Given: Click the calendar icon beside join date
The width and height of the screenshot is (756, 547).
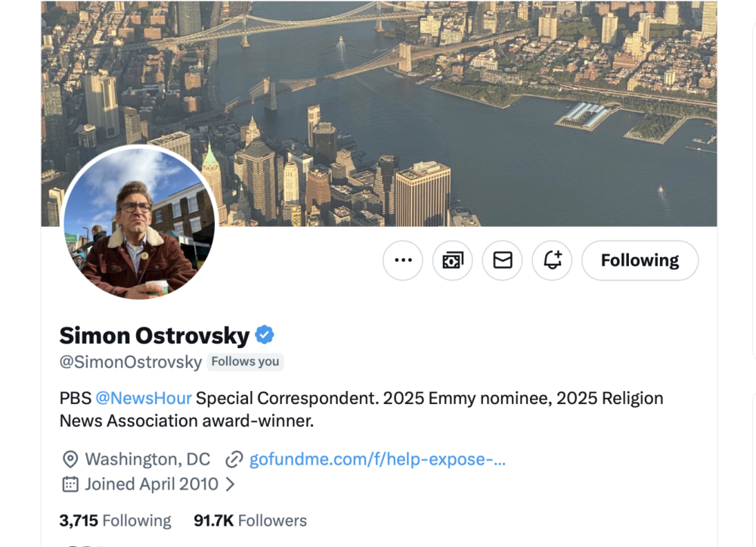Looking at the screenshot, I should [70, 484].
